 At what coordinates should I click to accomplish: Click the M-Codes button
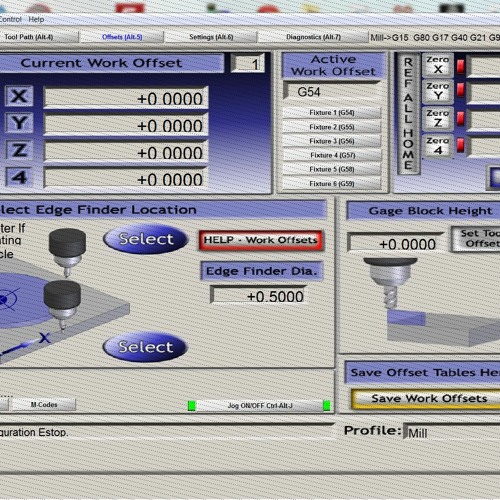click(x=44, y=405)
